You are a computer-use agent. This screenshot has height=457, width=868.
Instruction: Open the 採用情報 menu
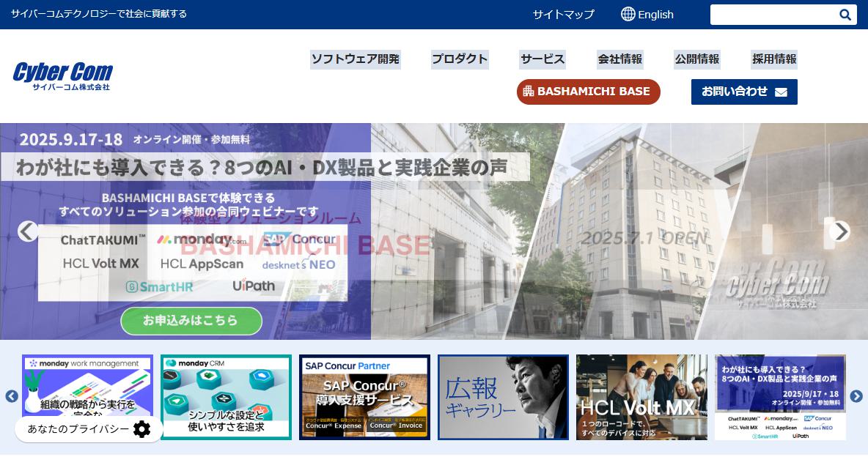[x=774, y=59]
